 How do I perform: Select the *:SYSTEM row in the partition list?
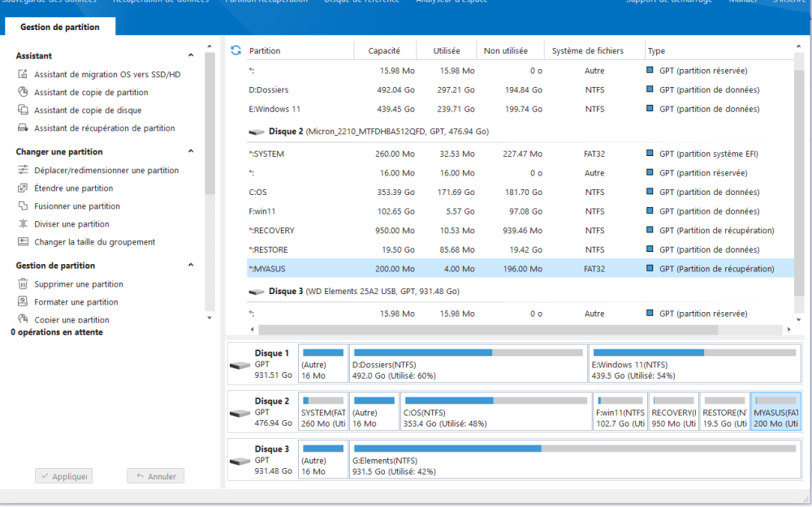(520, 154)
